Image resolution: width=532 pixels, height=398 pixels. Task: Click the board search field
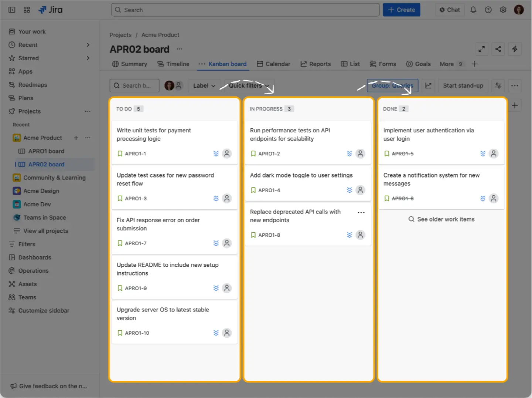pyautogui.click(x=134, y=85)
